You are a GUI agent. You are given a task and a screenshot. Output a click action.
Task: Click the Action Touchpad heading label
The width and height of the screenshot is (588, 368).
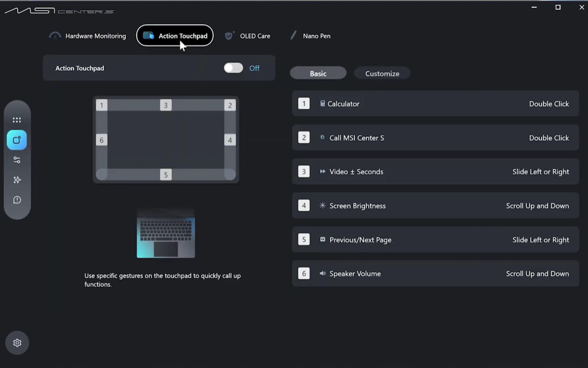click(x=80, y=68)
